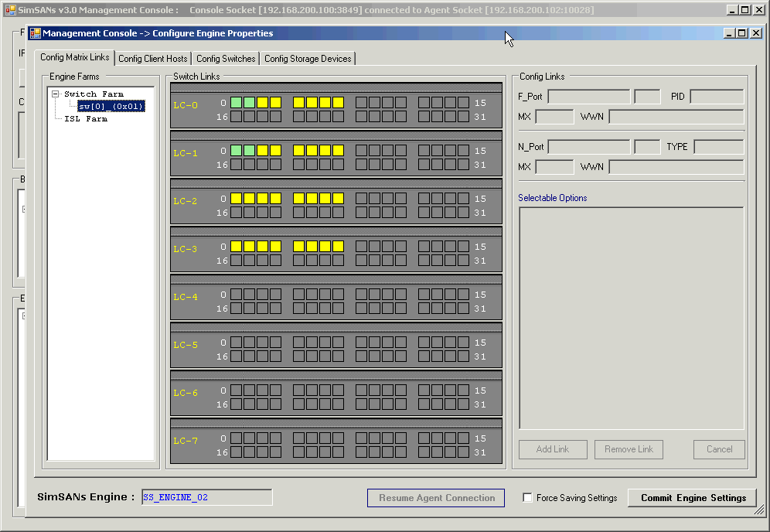This screenshot has width=770, height=532.
Task: Click the SimSANs v3.0 Management Console title icon
Action: [x=10, y=10]
